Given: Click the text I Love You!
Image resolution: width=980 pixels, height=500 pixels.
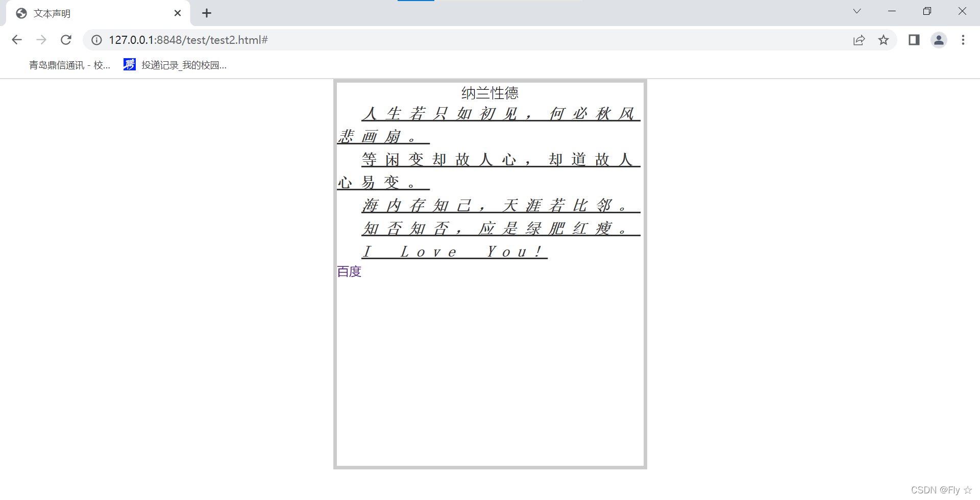Looking at the screenshot, I should point(454,251).
